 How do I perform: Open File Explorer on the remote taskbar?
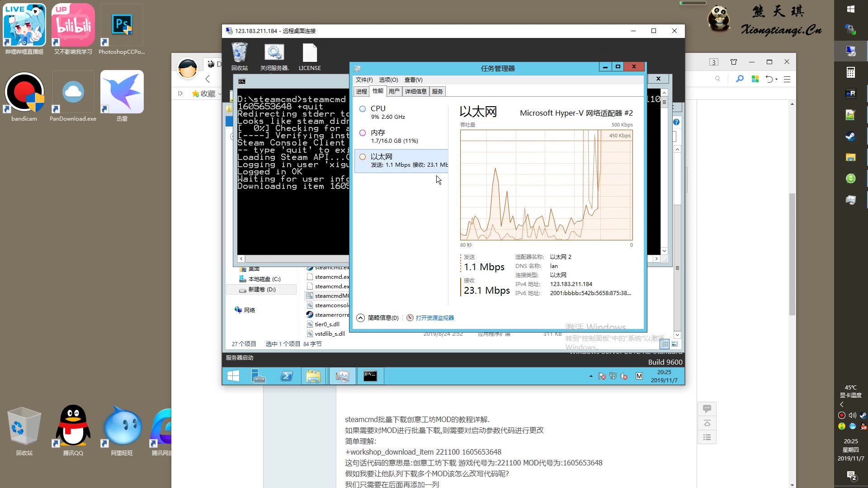[313, 376]
